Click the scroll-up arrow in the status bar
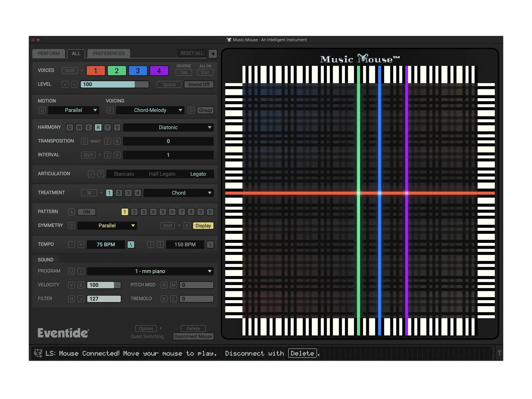Screen dimensions: 532x399 (x=499, y=353)
